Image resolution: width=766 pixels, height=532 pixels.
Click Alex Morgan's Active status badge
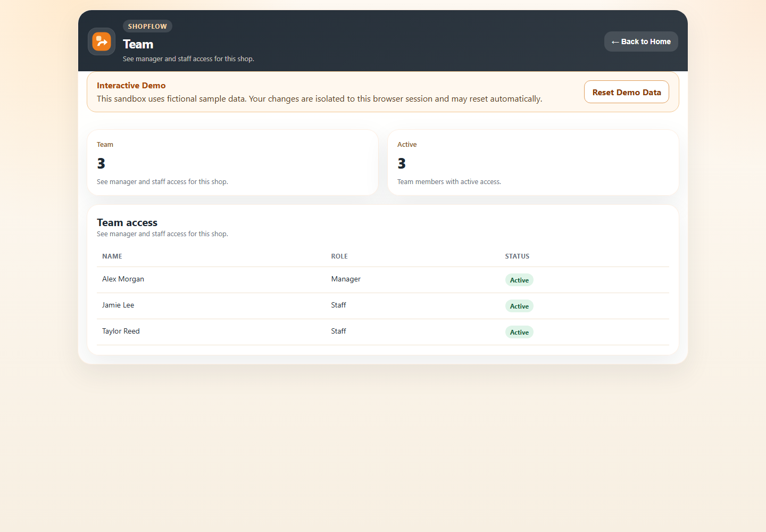click(519, 280)
